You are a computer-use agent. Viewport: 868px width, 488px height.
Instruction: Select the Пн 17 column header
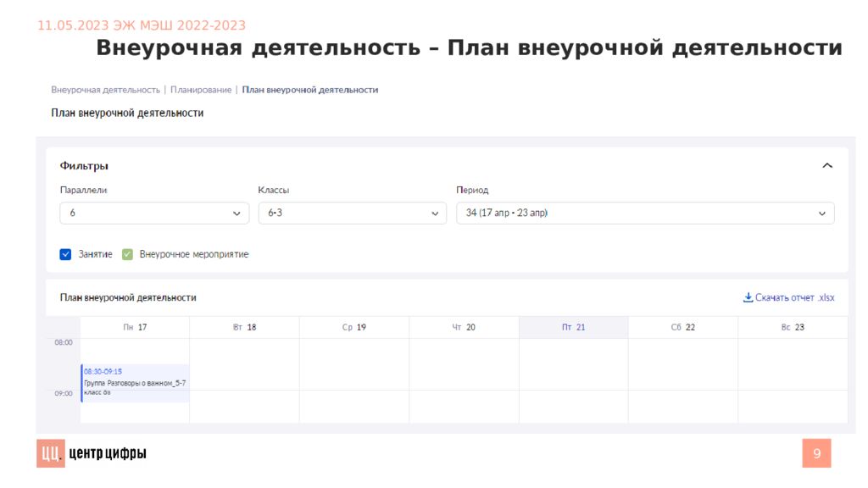tap(135, 327)
